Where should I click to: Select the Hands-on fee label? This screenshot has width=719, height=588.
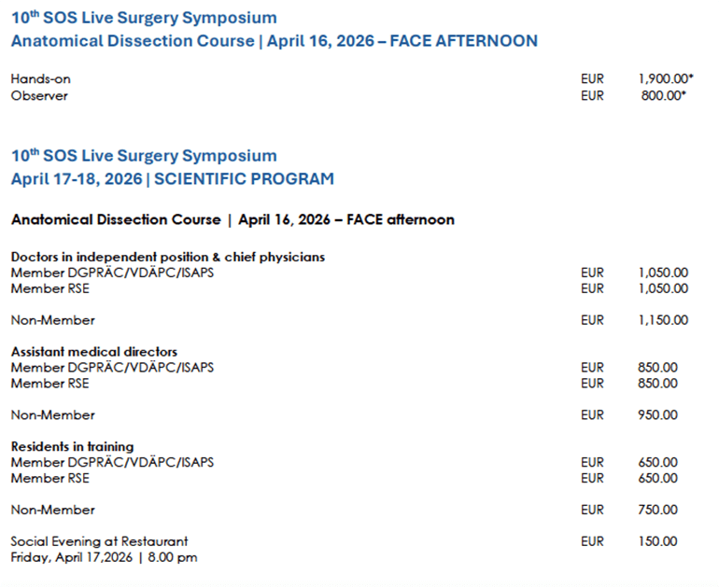(40, 80)
